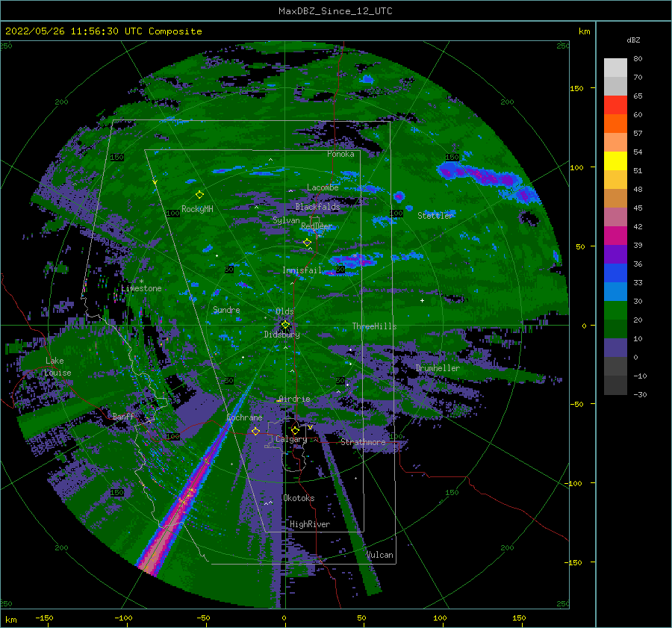Click the yellow diamond marker below RedDeer
Image resolution: width=672 pixels, height=628 pixels.
pos(307,243)
